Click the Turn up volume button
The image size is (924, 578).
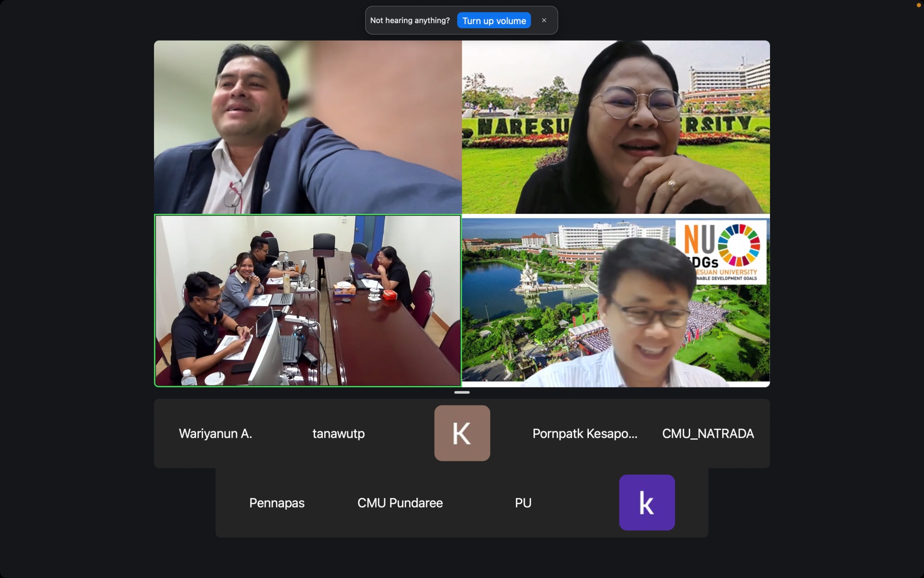[494, 21]
